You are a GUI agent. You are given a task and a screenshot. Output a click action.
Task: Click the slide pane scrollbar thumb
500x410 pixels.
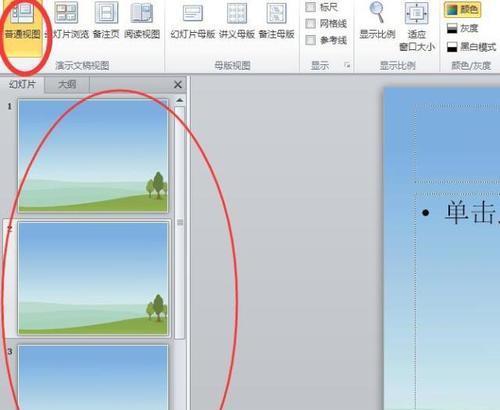coord(180,222)
